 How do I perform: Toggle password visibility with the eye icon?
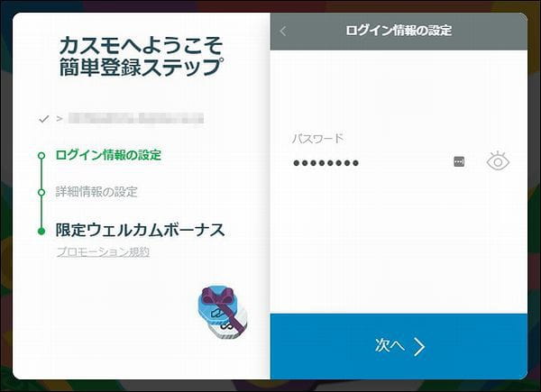click(x=498, y=161)
